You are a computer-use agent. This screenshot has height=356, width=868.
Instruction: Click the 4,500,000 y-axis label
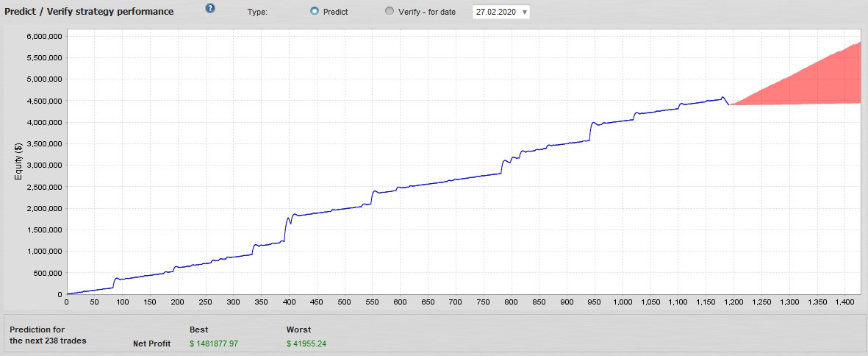[x=46, y=101]
